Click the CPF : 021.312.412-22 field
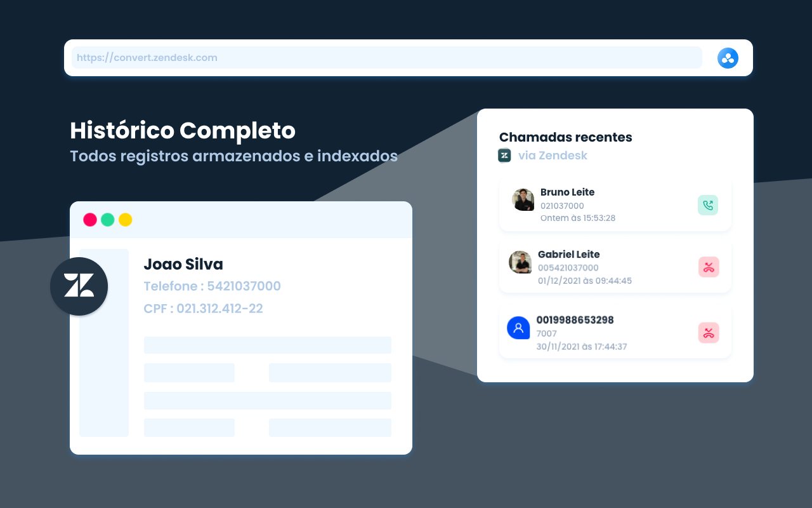The image size is (812, 508). 203,309
